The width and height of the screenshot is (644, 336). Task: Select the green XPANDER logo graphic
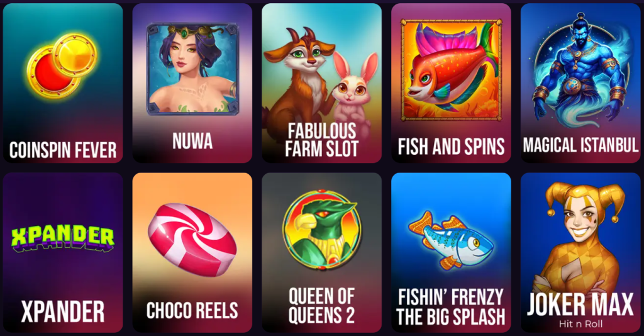[x=62, y=238]
